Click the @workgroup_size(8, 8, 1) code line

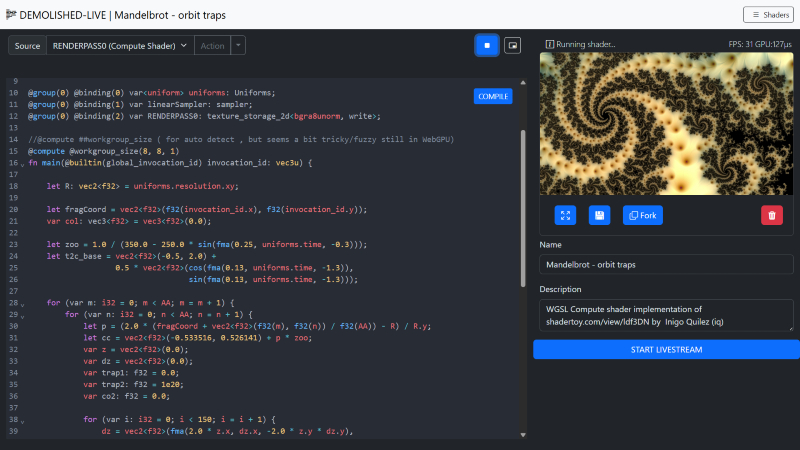coord(104,151)
